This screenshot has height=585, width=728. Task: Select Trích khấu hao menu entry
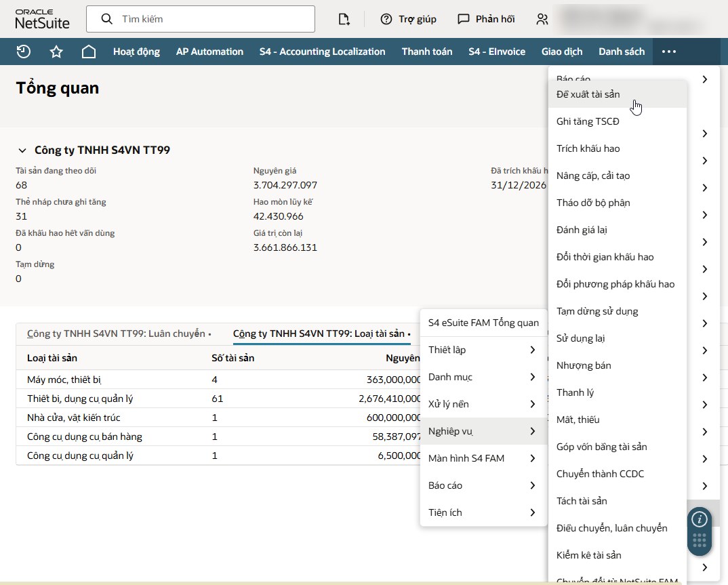click(x=617, y=148)
